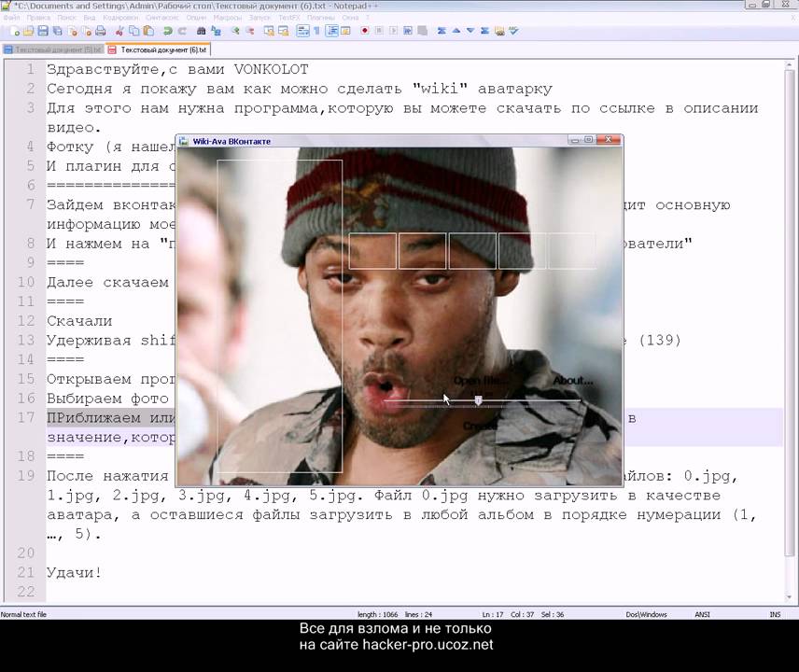Toggle synchronized horizontal scrolling icon

(284, 31)
